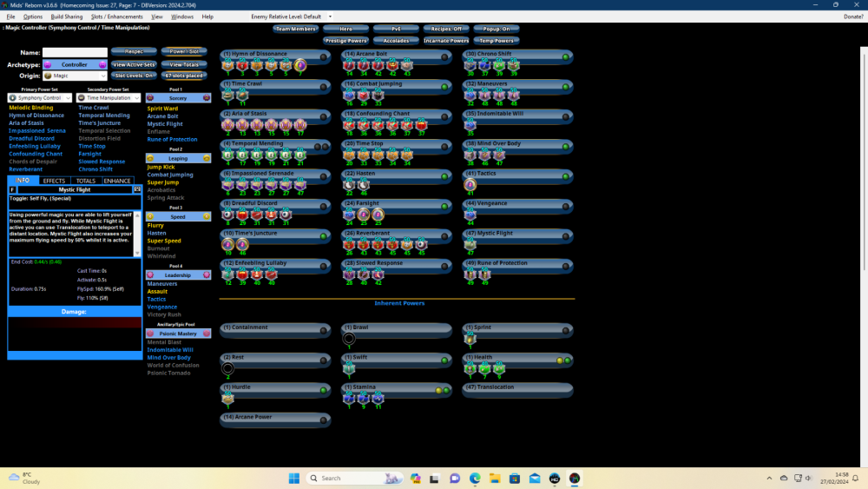Click the power description scrollbar
This screenshot has width=868, height=489.
click(x=137, y=233)
